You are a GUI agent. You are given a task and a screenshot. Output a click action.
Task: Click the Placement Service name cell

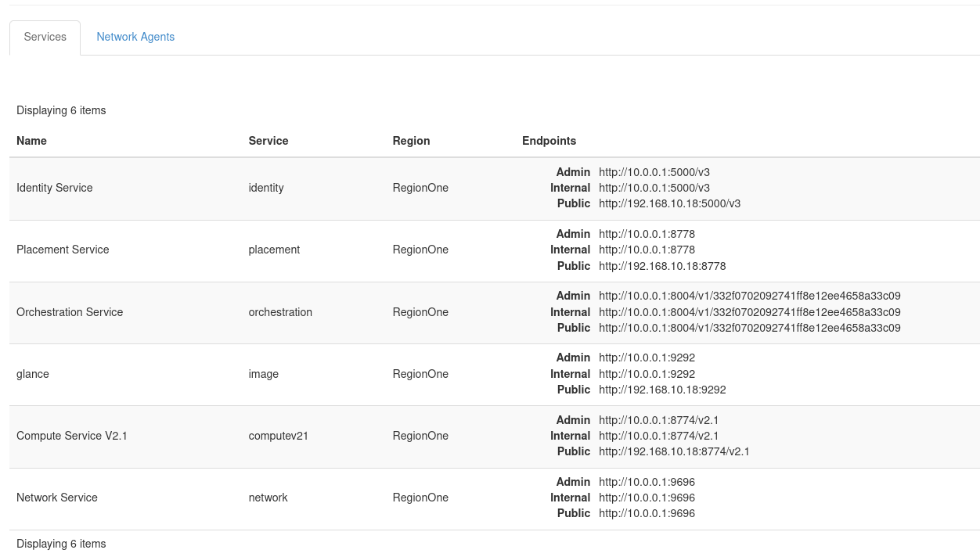[x=63, y=250]
